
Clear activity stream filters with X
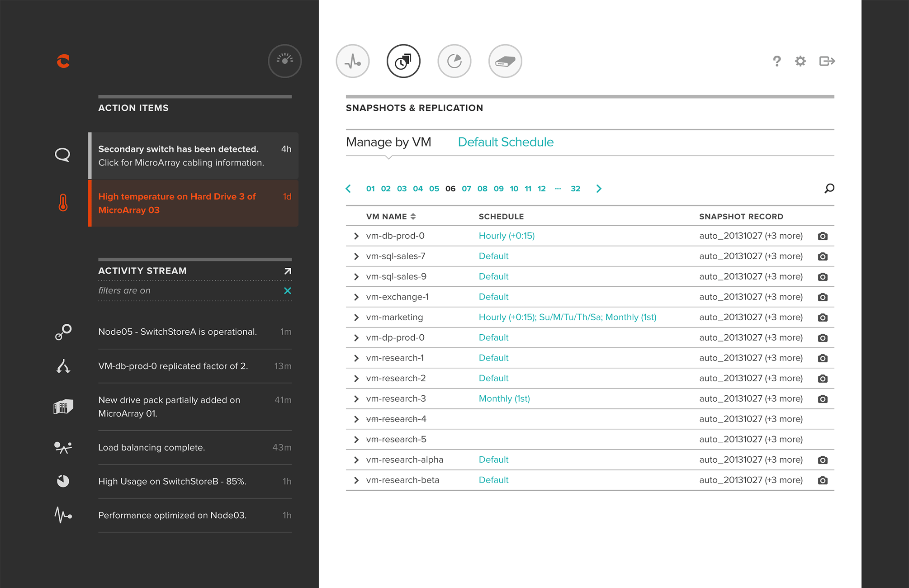pos(287,291)
